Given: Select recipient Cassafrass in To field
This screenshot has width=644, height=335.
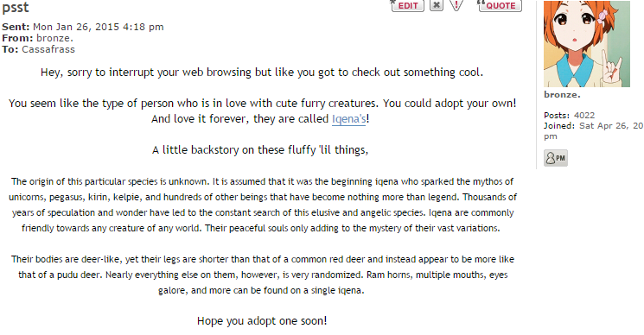Looking at the screenshot, I should (x=48, y=49).
